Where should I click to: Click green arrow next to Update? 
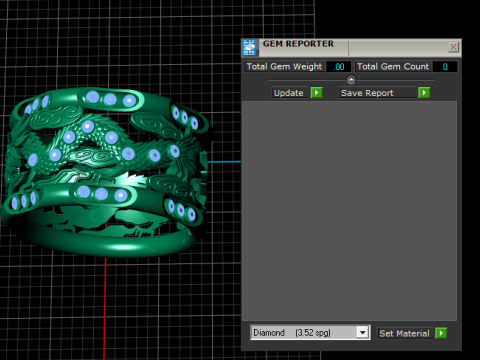point(316,93)
